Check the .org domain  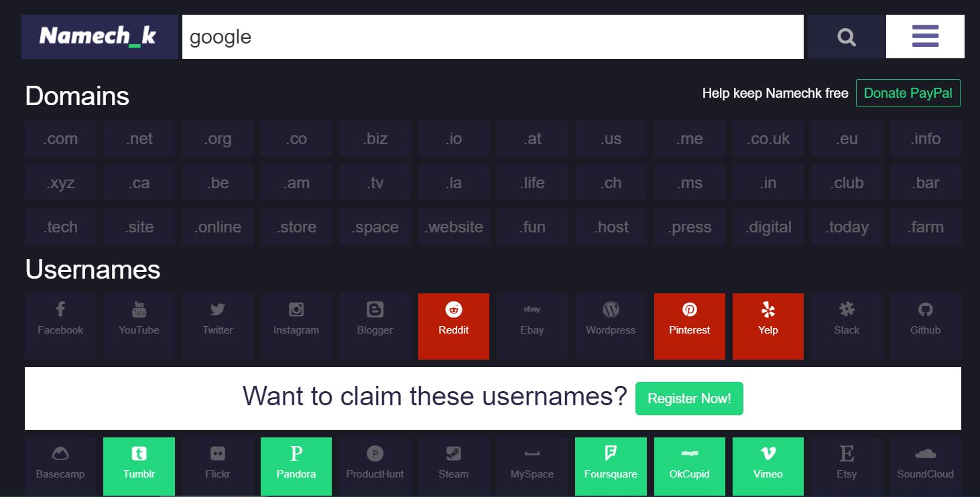coord(218,139)
